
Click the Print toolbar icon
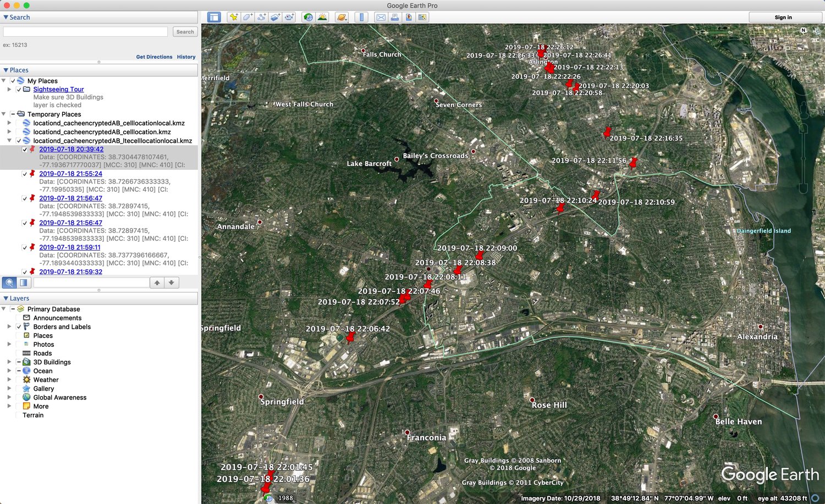click(395, 17)
